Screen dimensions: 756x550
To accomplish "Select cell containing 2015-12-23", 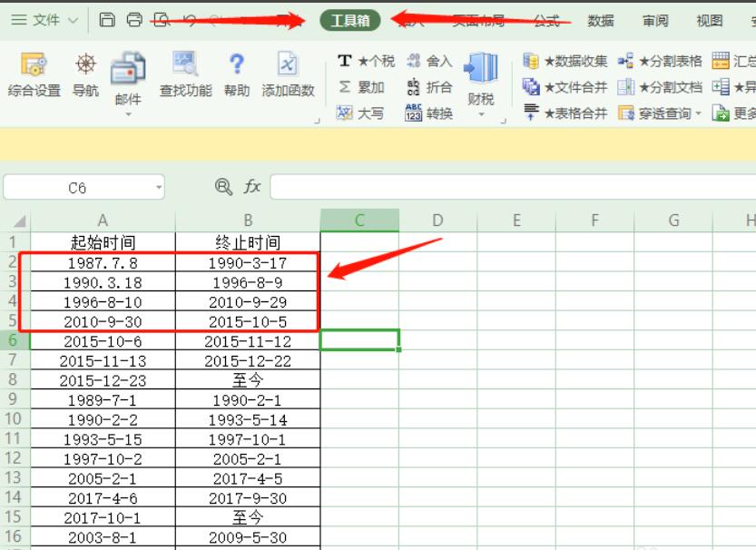I will (103, 380).
